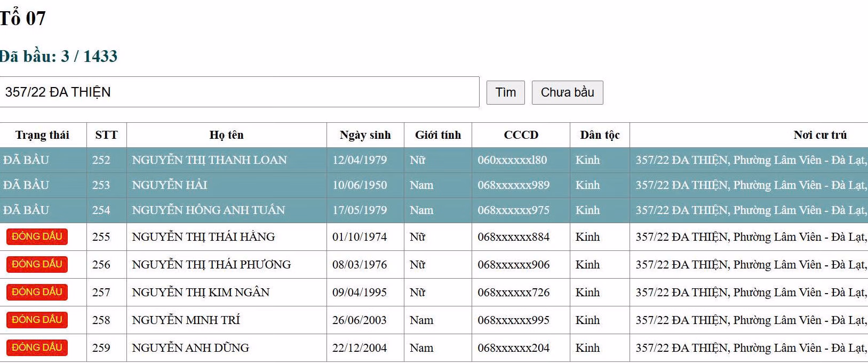Click the Tìm search button
868x363 pixels.
(x=505, y=92)
